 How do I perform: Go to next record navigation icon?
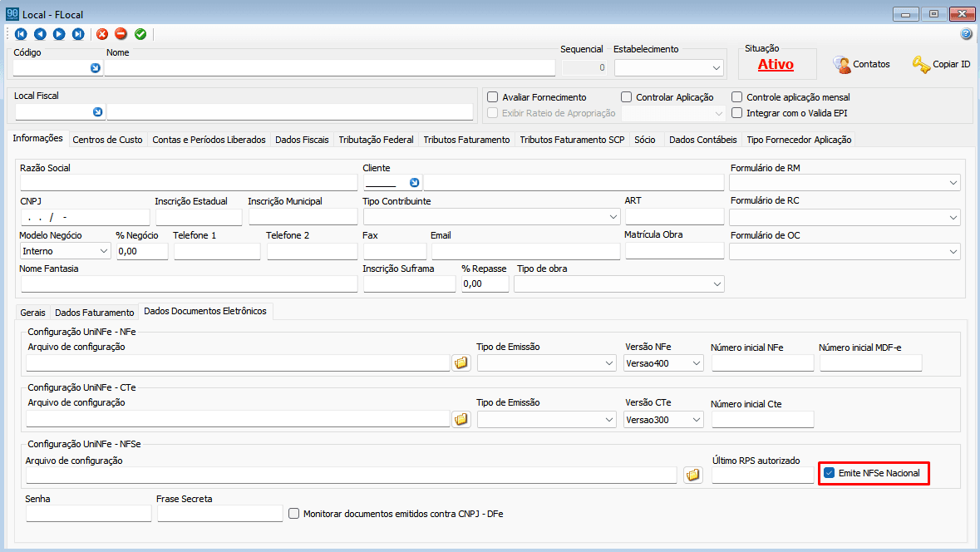59,34
